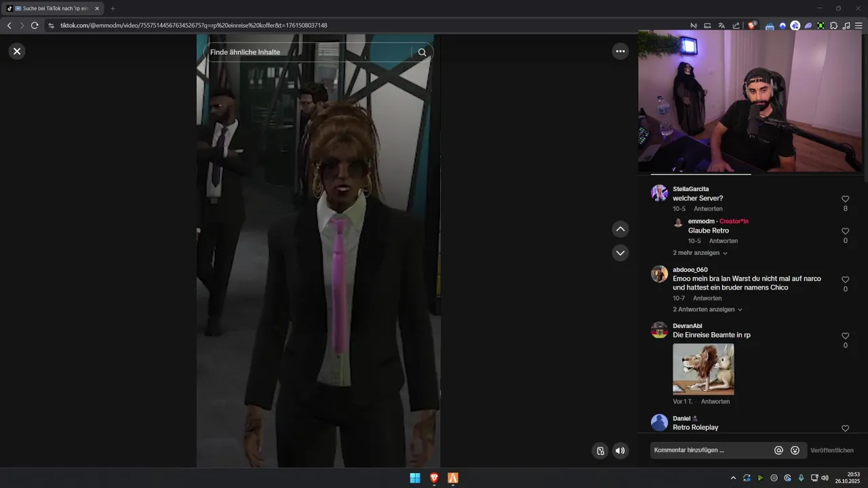Viewport: 868px width, 488px height.
Task: Open DevranAbi's profile avatar
Action: coord(659,330)
